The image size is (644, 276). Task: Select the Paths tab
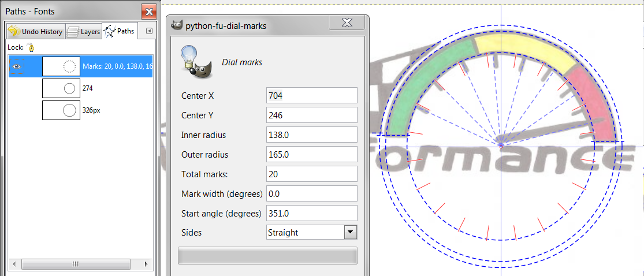click(x=119, y=31)
